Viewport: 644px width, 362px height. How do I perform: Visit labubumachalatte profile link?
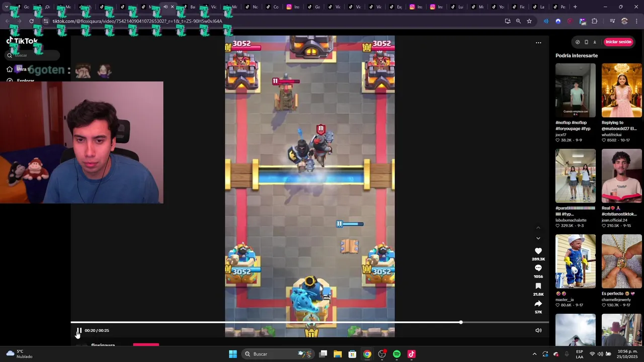coord(571,220)
